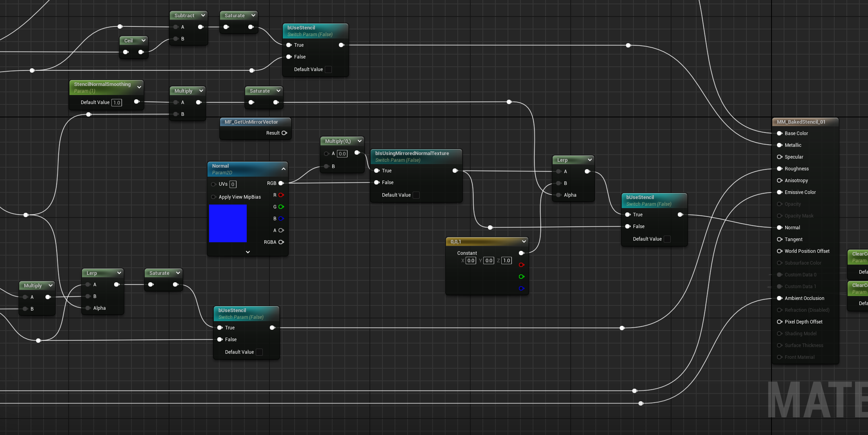868x435 pixels.
Task: Click the Normal texture RGBA output pin
Action: pos(281,242)
